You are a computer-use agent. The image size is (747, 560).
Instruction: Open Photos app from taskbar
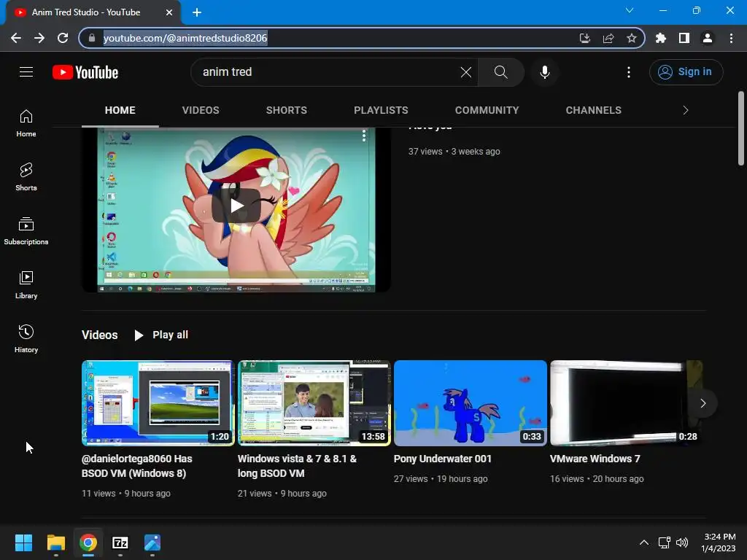pos(152,542)
